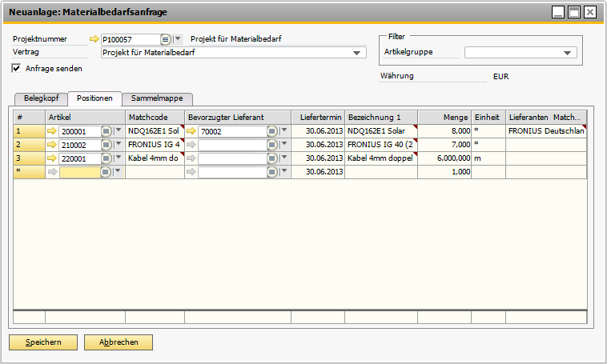Toggle the Anfrage senden checkbox
The width and height of the screenshot is (607, 364).
pyautogui.click(x=17, y=69)
